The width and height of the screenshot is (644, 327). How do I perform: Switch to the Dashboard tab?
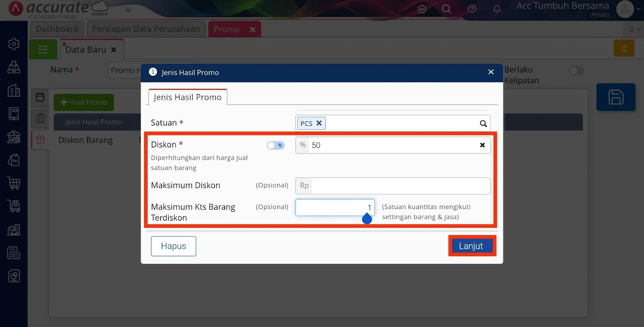pyautogui.click(x=57, y=29)
